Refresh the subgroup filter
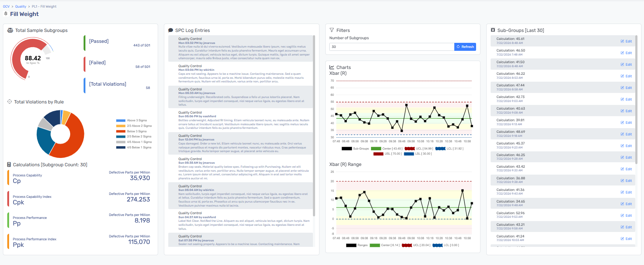644x265 pixels. point(465,47)
